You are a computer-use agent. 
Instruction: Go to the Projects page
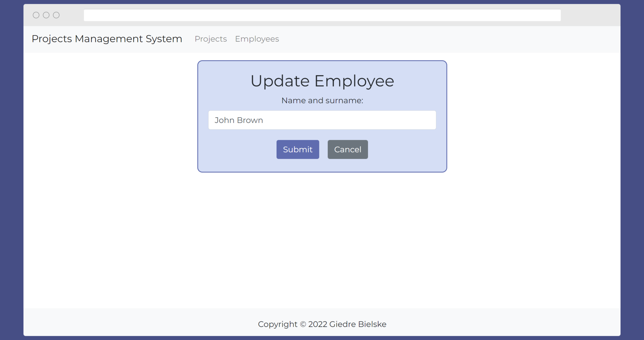(x=211, y=39)
